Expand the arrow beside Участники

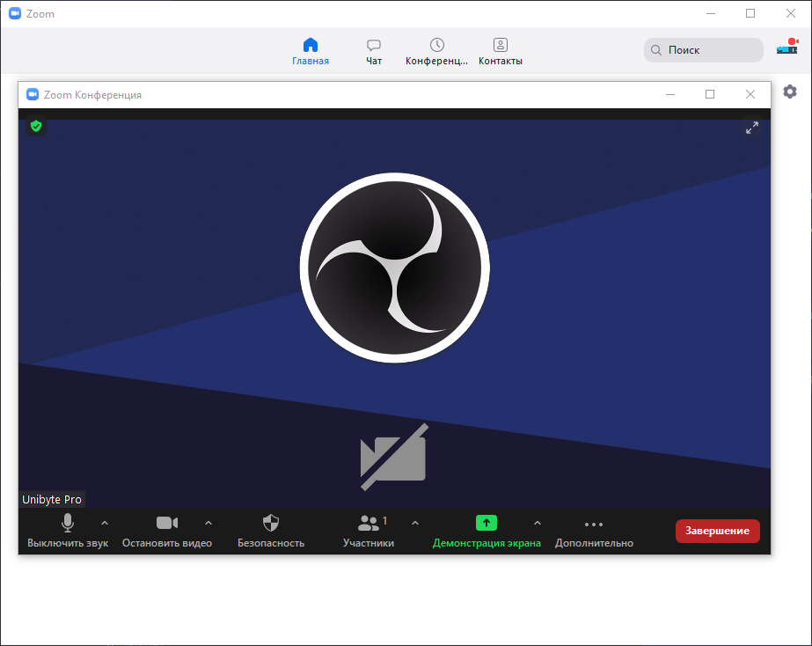tap(415, 523)
